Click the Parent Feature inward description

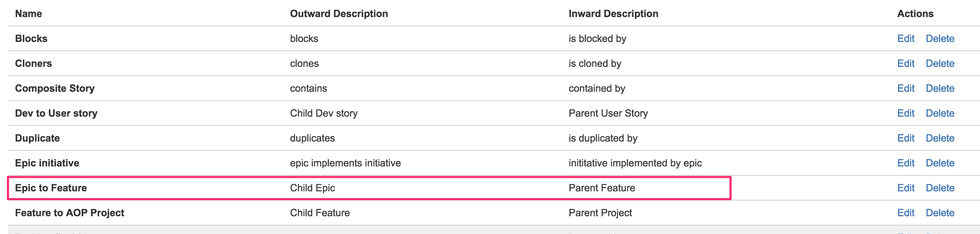[x=602, y=188]
